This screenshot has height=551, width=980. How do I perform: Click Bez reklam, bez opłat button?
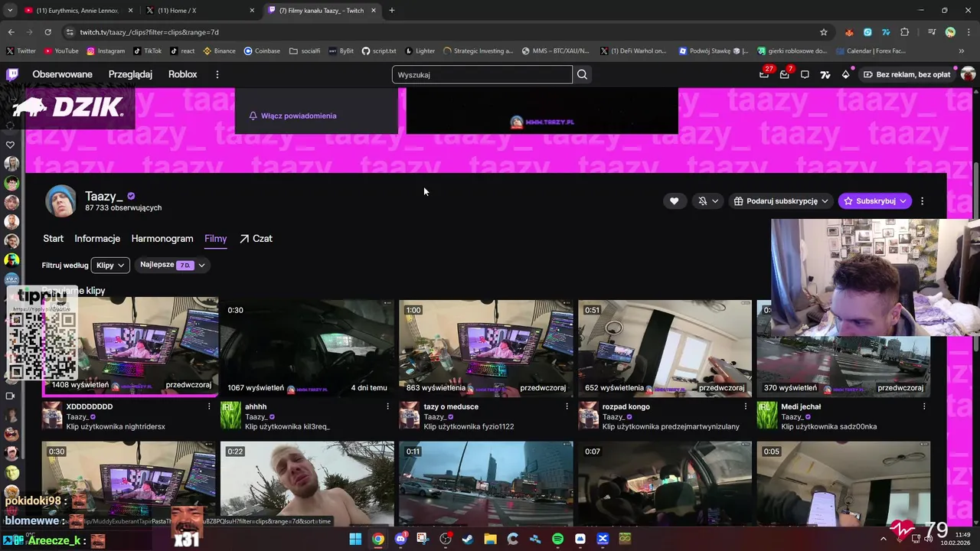[906, 74]
